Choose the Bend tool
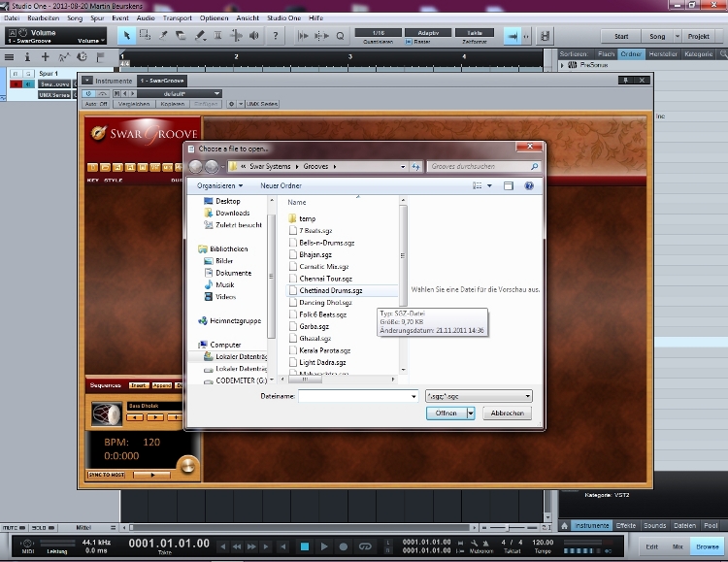Screen dimensions: 728x562 (x=236, y=36)
